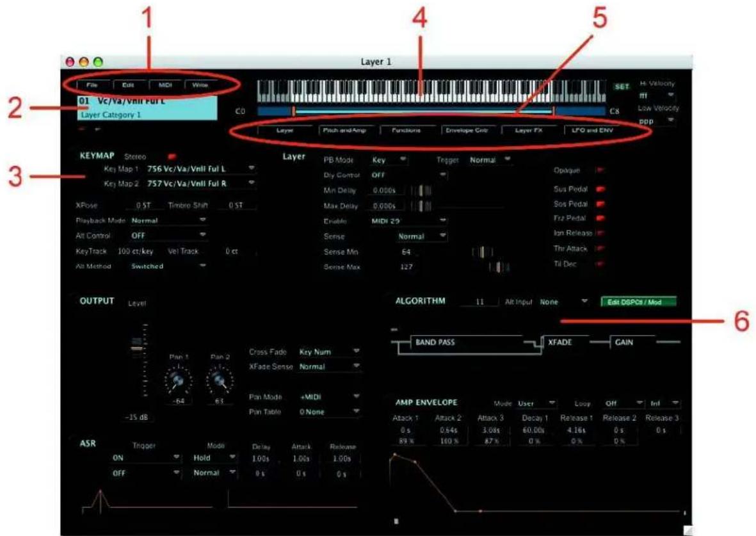Open the Cross Fade Key Num dropdown
The height and width of the screenshot is (536, 756).
pos(329,352)
